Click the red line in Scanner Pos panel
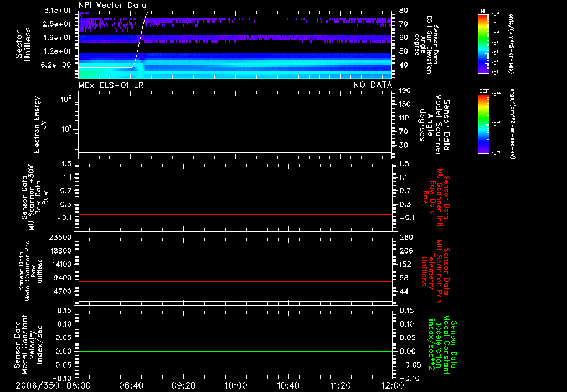567x392 pixels. [x=235, y=281]
